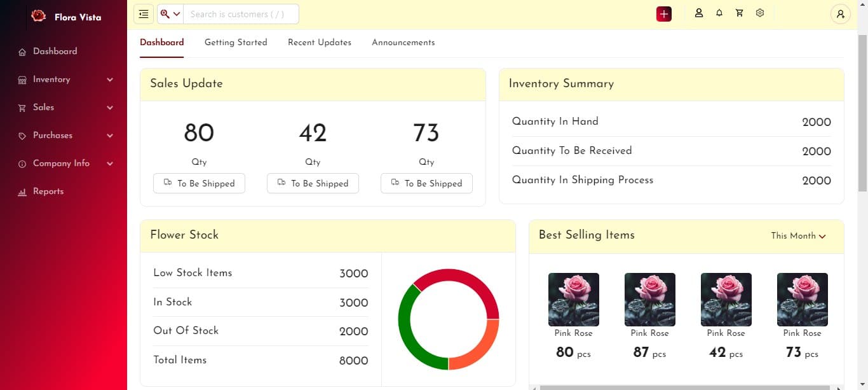
Task: Switch to the Getting Started tab
Action: click(236, 43)
